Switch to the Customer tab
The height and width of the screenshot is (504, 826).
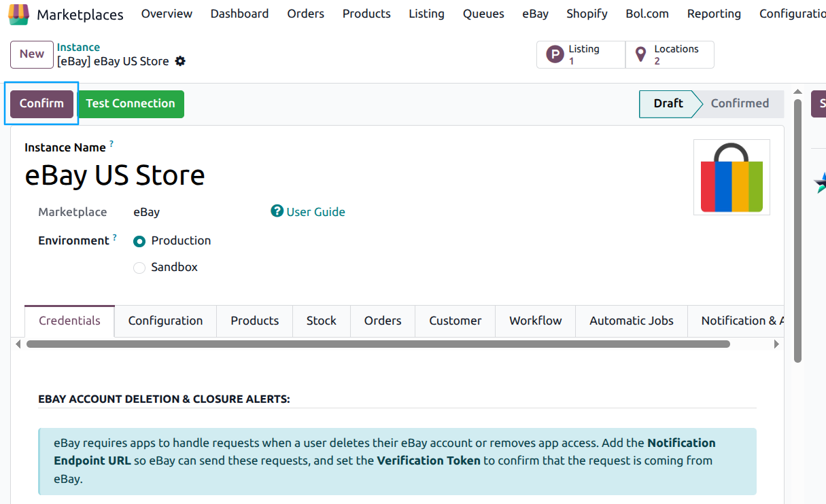pos(455,321)
